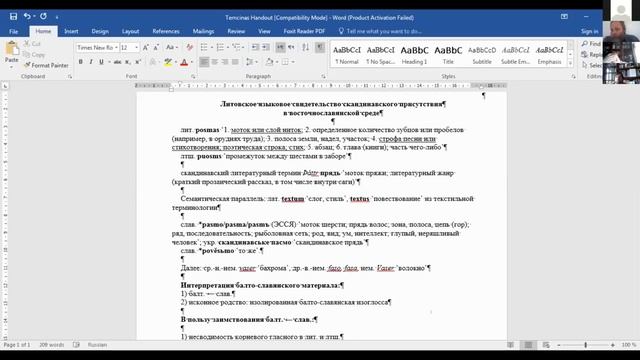Open the Styles pane launcher
640x360 pixels.
click(573, 76)
